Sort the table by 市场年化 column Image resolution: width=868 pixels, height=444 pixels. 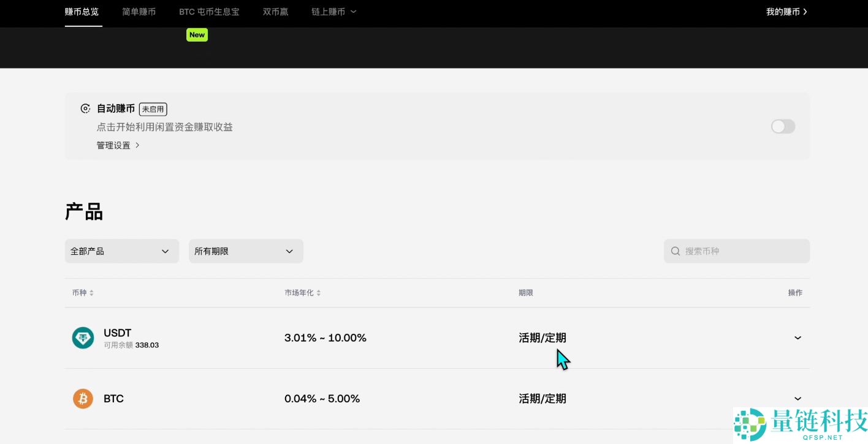[319, 292]
